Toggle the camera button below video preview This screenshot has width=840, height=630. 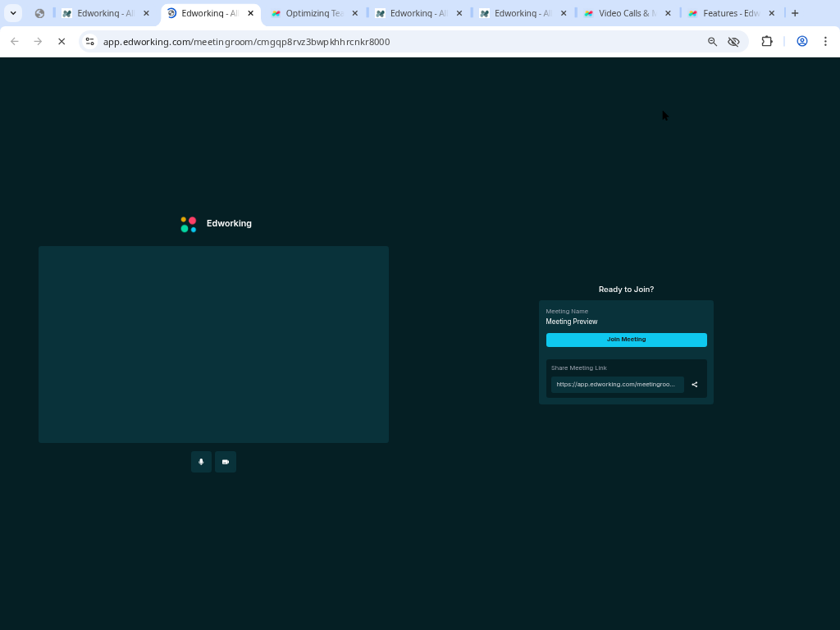(x=226, y=462)
